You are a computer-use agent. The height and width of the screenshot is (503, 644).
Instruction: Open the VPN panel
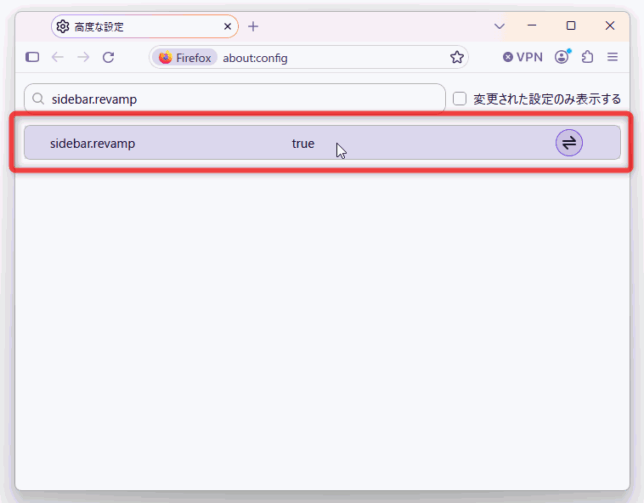523,57
